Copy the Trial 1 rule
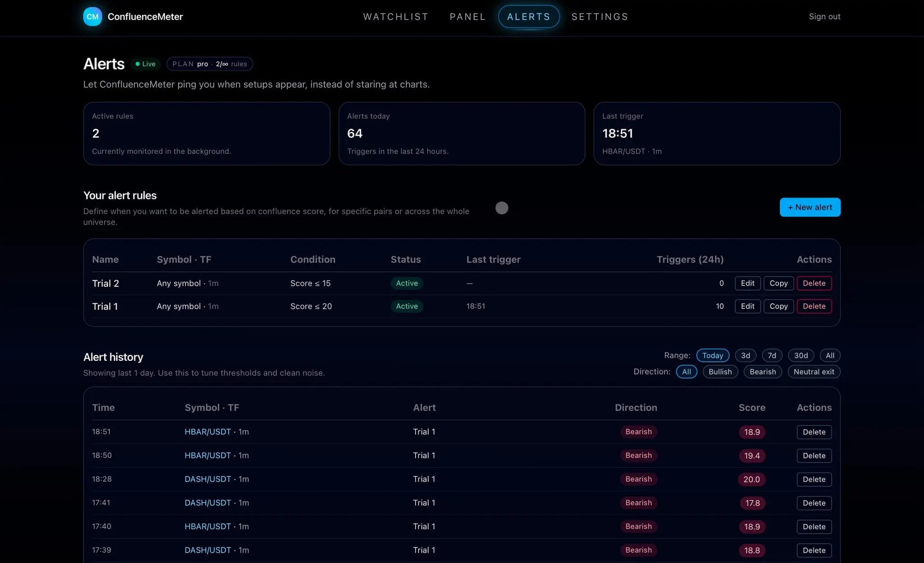This screenshot has width=924, height=563. [778, 306]
